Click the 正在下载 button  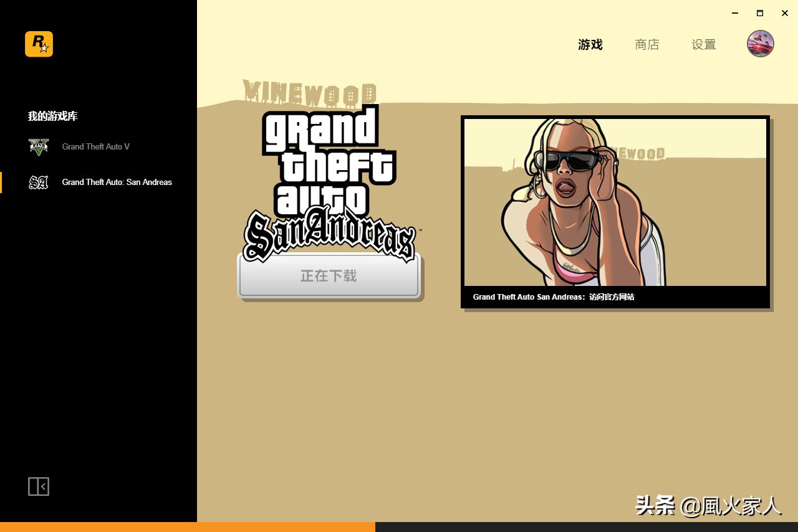[329, 276]
